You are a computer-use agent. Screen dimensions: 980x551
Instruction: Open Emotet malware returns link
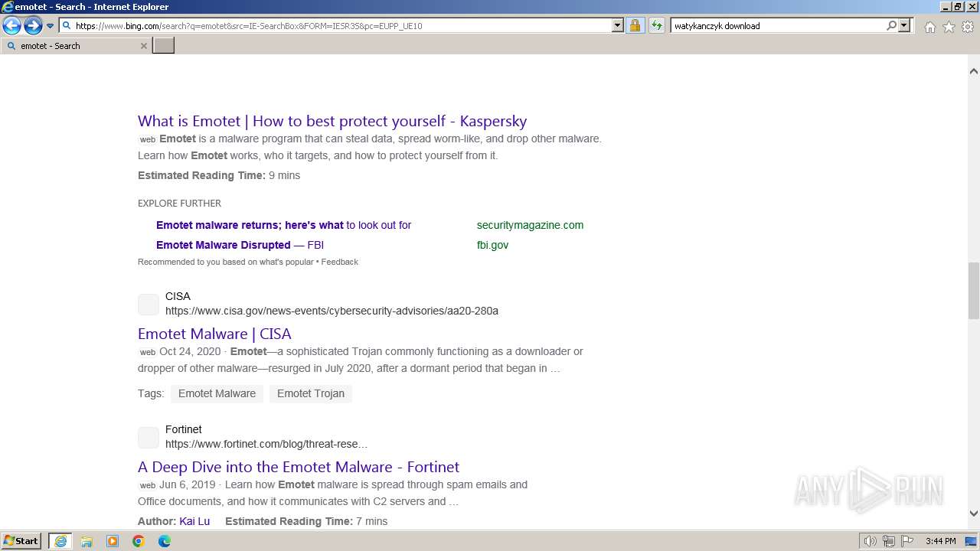(x=283, y=225)
